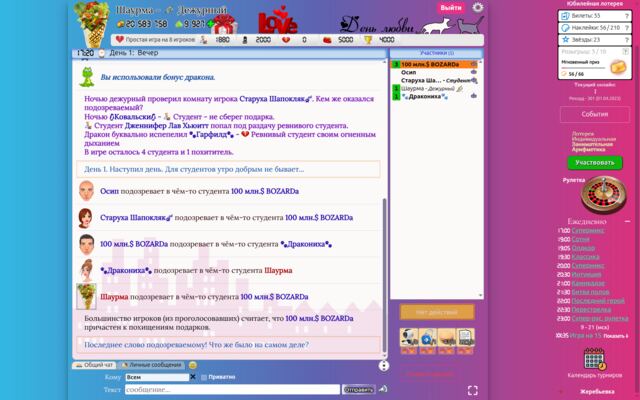The width and height of the screenshot is (640, 400).
Task: Click the Мгновенный приз progress bar
Action: tap(584, 68)
